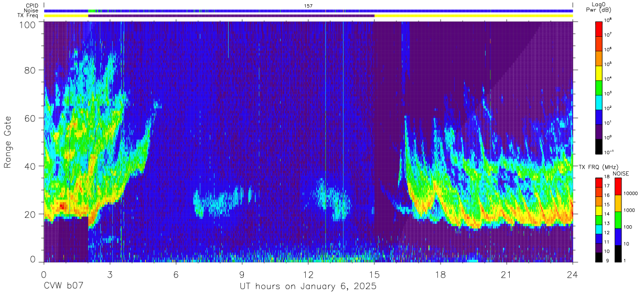The image size is (644, 297).
Task: Click the red backscatter hotspot near range gate 23
Action: 62,206
